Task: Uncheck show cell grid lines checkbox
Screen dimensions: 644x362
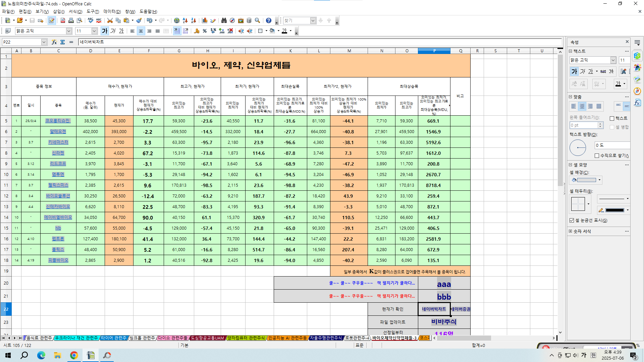Action: tap(572, 220)
